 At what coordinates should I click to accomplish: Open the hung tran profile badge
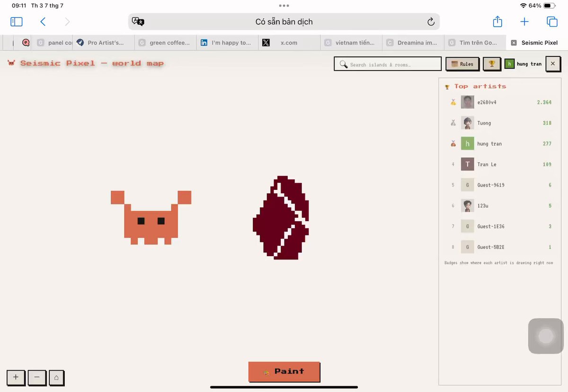[524, 64]
